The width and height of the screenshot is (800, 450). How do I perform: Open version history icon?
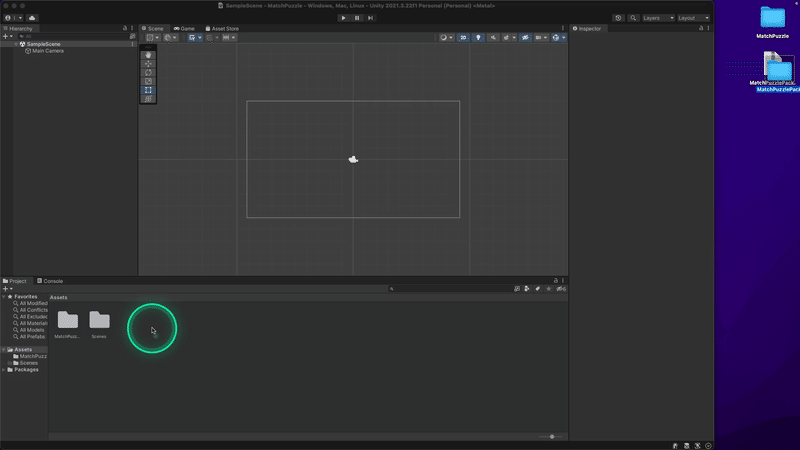(618, 18)
